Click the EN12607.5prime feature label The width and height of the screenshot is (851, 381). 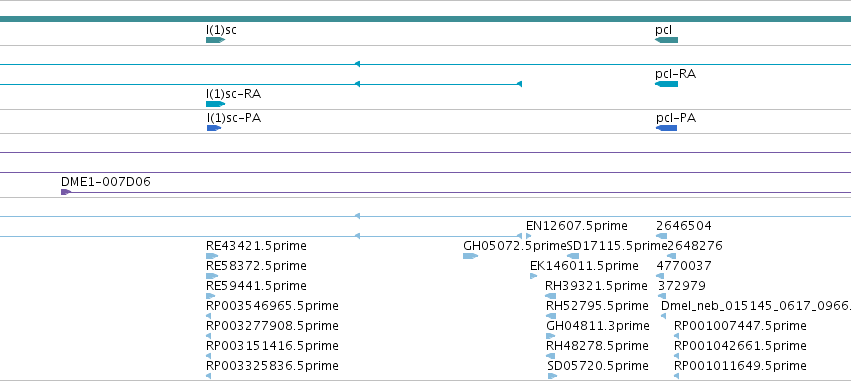click(576, 225)
